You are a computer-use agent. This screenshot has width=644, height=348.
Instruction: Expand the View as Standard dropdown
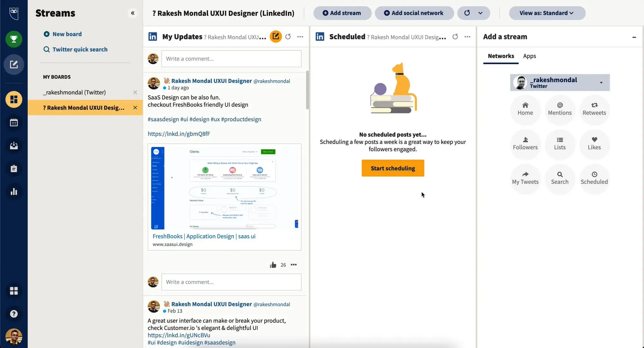(547, 13)
